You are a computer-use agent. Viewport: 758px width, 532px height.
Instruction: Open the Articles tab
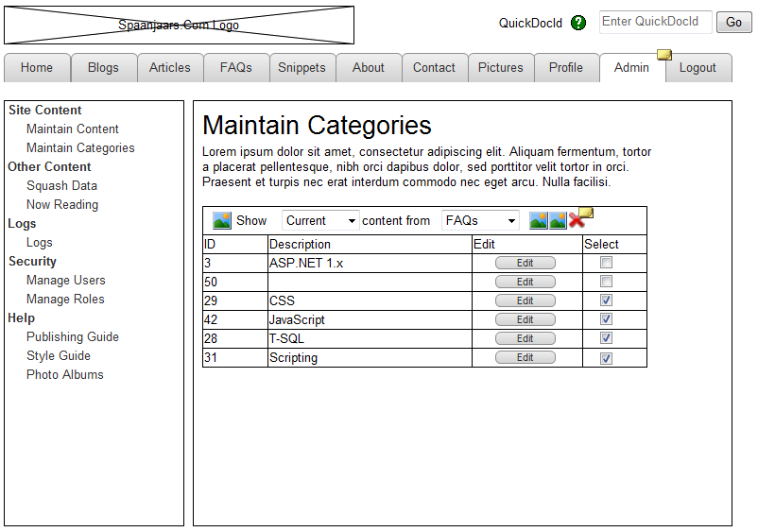[170, 68]
